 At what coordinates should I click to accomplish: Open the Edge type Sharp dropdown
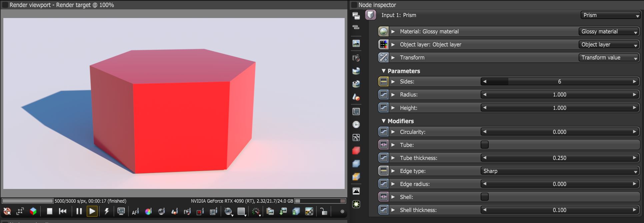click(x=560, y=171)
